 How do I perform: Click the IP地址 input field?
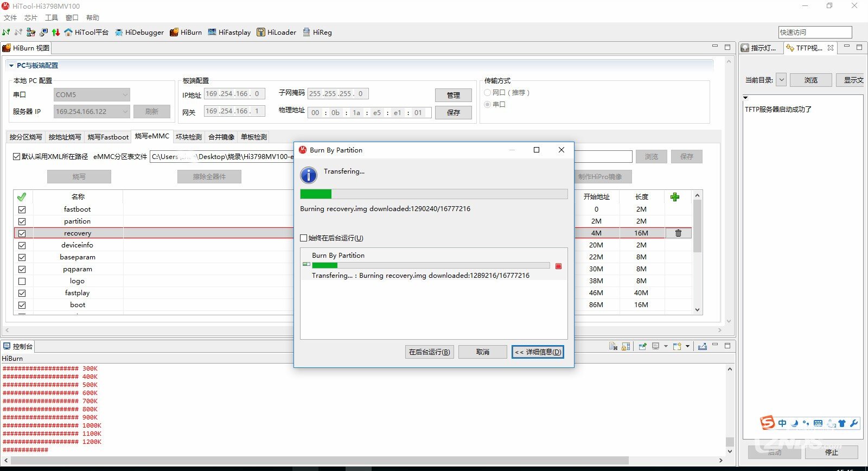click(x=235, y=94)
